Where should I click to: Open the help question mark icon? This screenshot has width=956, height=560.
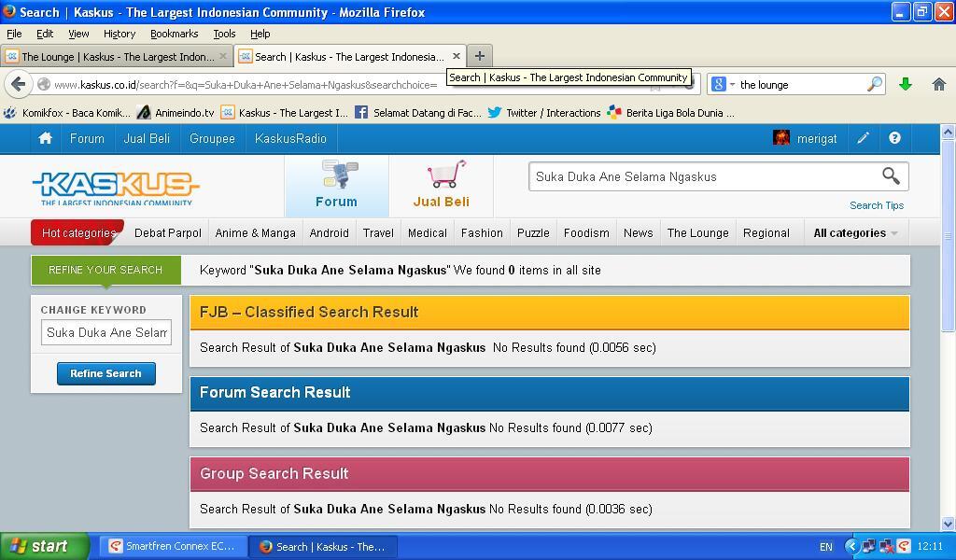[x=894, y=138]
